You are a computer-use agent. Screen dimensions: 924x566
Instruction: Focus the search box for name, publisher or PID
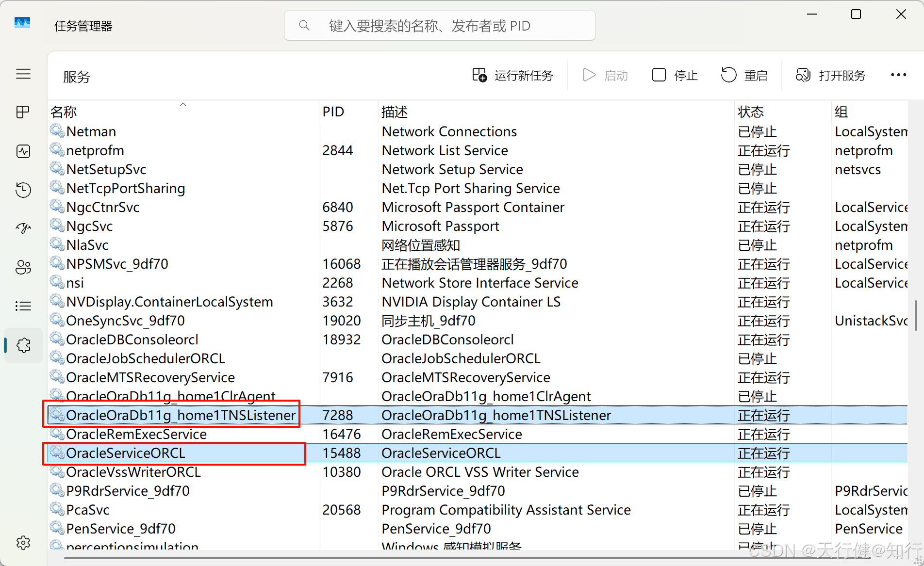pos(440,25)
